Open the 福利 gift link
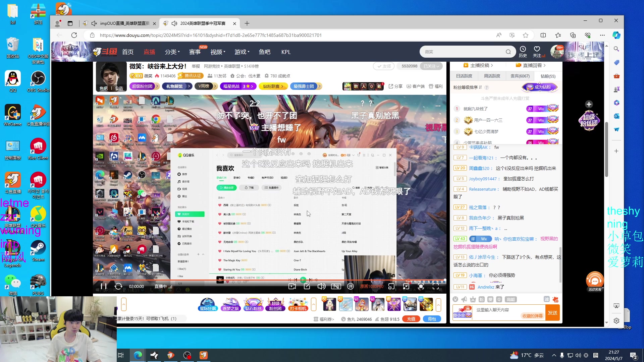This screenshot has width=644, height=362. [436, 86]
